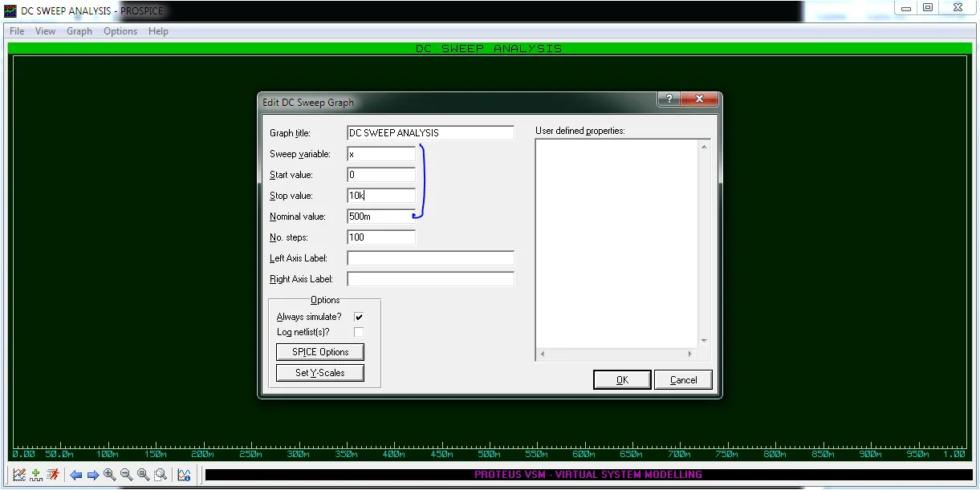Close the Edit DC Sweep Graph dialog
The height and width of the screenshot is (490, 980).
(699, 99)
